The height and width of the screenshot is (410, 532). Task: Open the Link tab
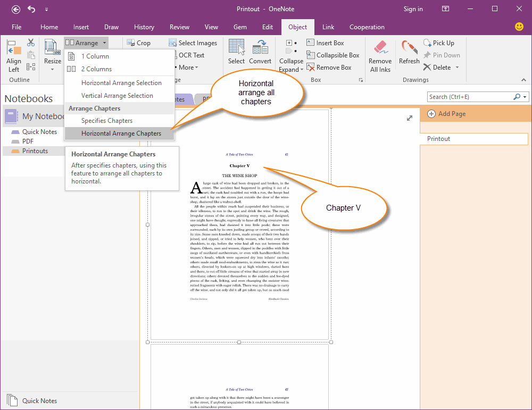[328, 27]
